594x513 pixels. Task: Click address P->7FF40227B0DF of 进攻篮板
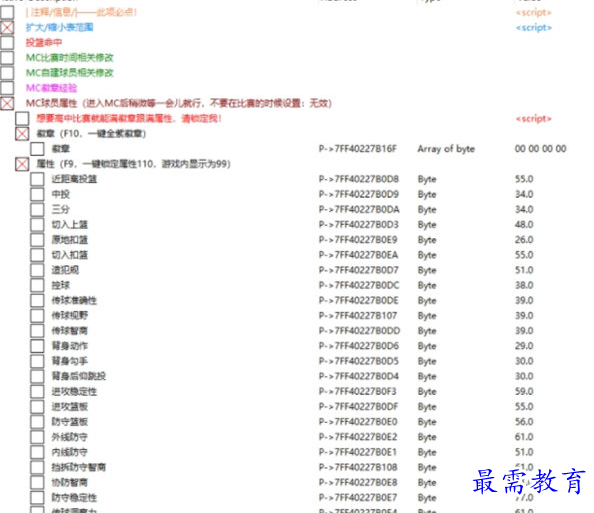(358, 406)
